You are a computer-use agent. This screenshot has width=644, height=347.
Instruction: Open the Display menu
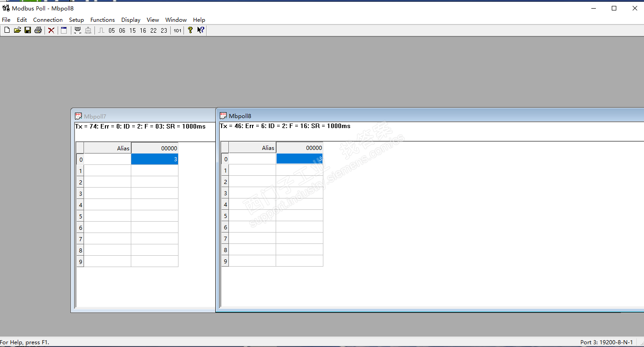131,20
